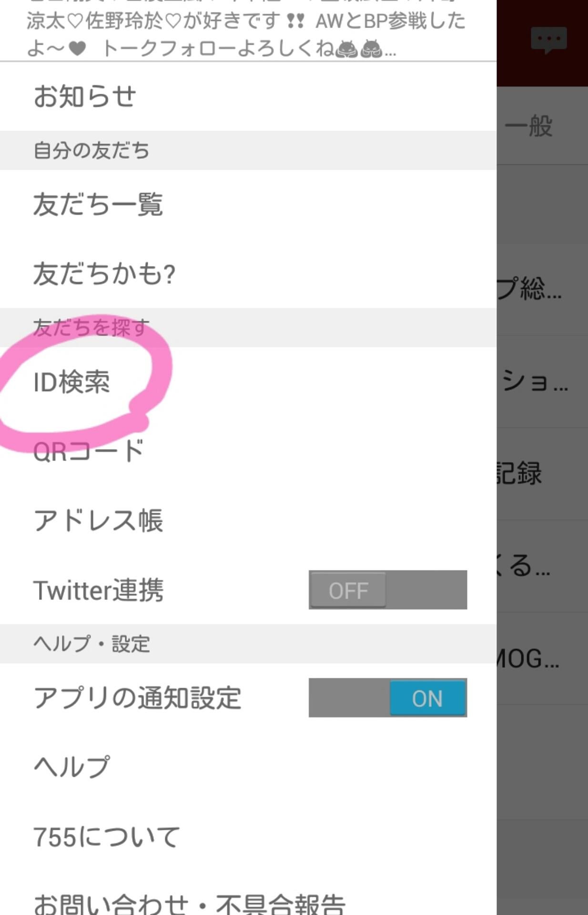588x915 pixels.
Task: Tap the dimmed MOG... list entry
Action: 527,659
